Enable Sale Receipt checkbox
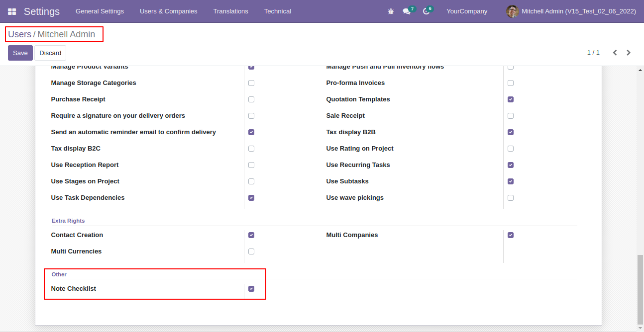The image size is (644, 332). [511, 116]
